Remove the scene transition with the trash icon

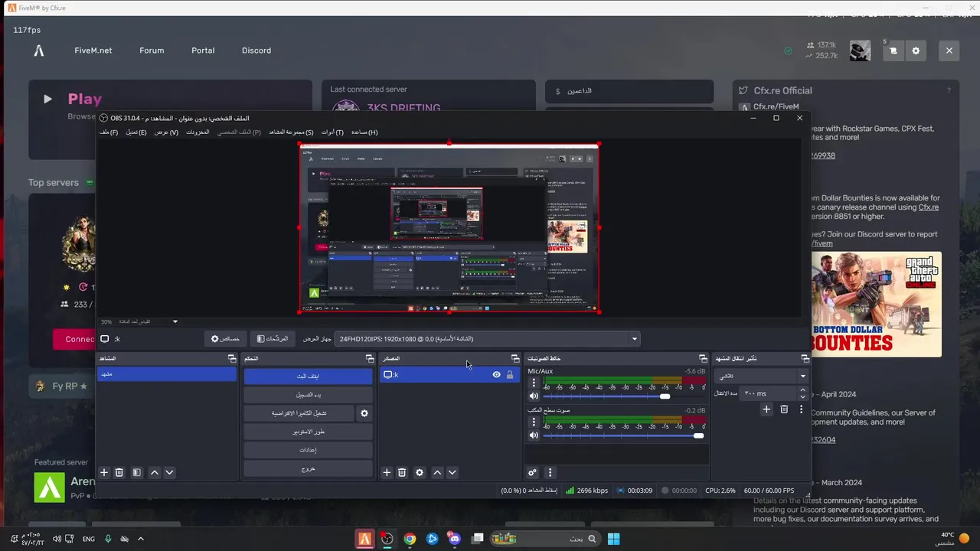pyautogui.click(x=784, y=409)
